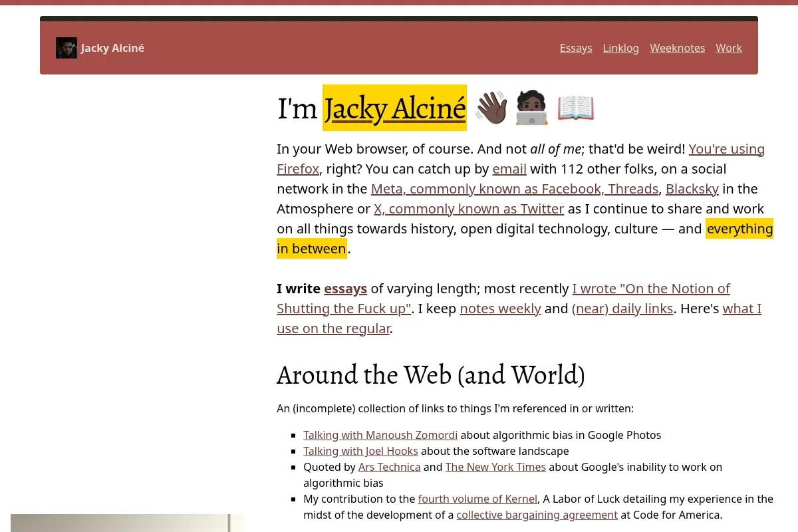Click the open book emoji
Image resolution: width=798 pixels, height=532 pixels.
click(575, 108)
